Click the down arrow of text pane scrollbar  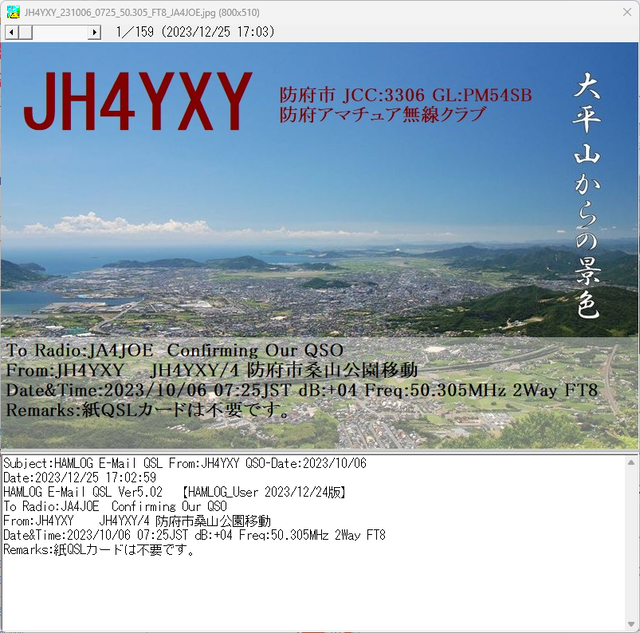[x=631, y=625]
